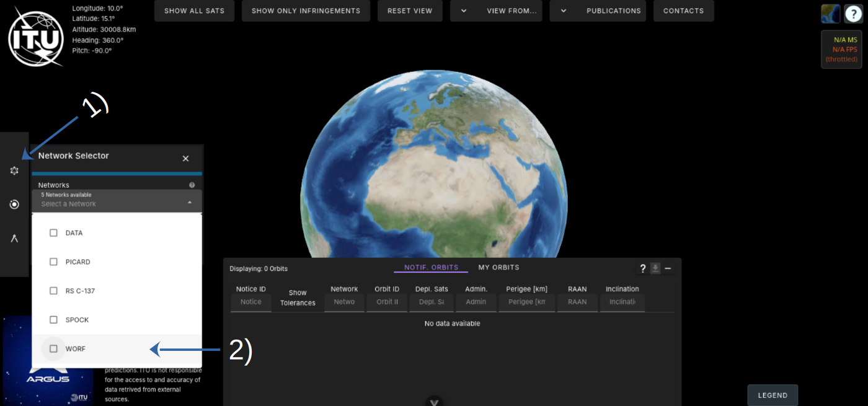Download the orbits table data

coord(655,268)
